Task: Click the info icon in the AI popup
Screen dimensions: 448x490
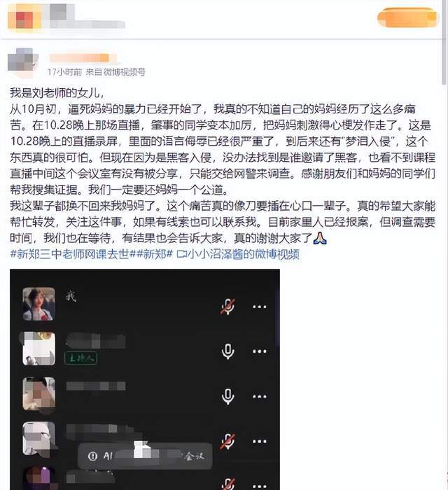Action: 92,456
